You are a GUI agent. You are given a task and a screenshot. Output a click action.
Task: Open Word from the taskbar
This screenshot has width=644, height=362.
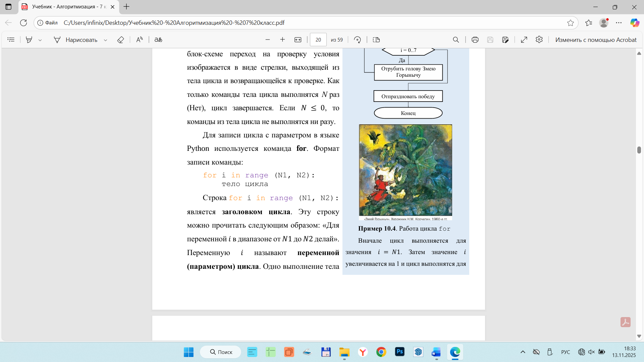click(x=436, y=352)
